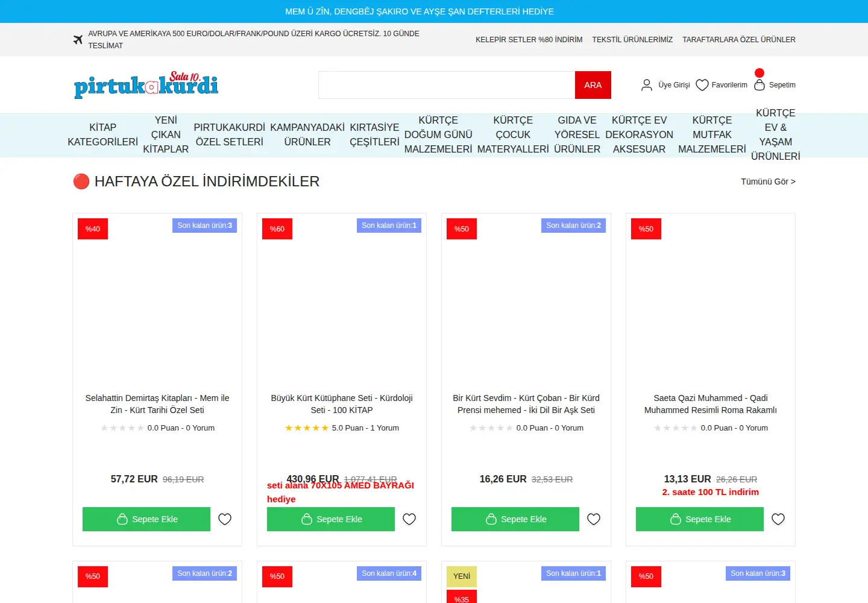The height and width of the screenshot is (603, 868).
Task: Open the Sepetim shopping bag icon
Action: (759, 85)
